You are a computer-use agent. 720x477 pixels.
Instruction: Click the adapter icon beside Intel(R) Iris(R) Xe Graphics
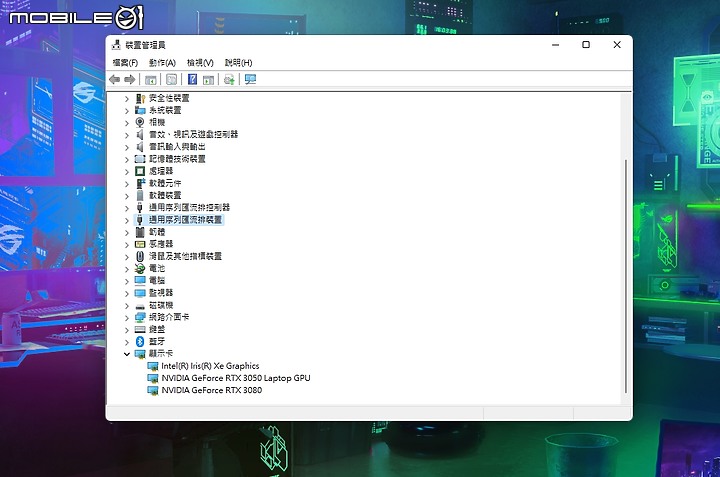pyautogui.click(x=152, y=366)
